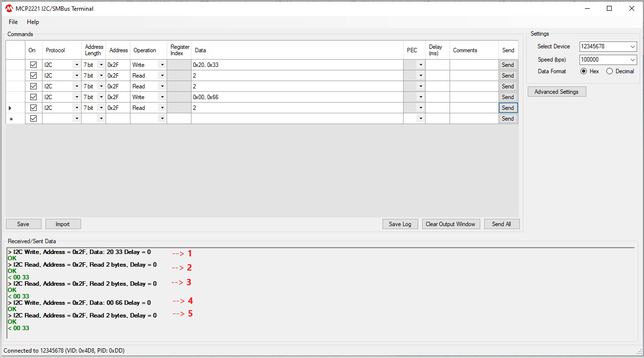This screenshot has height=358, width=644.
Task: Click the new row asterisk marker
Action: [11, 119]
